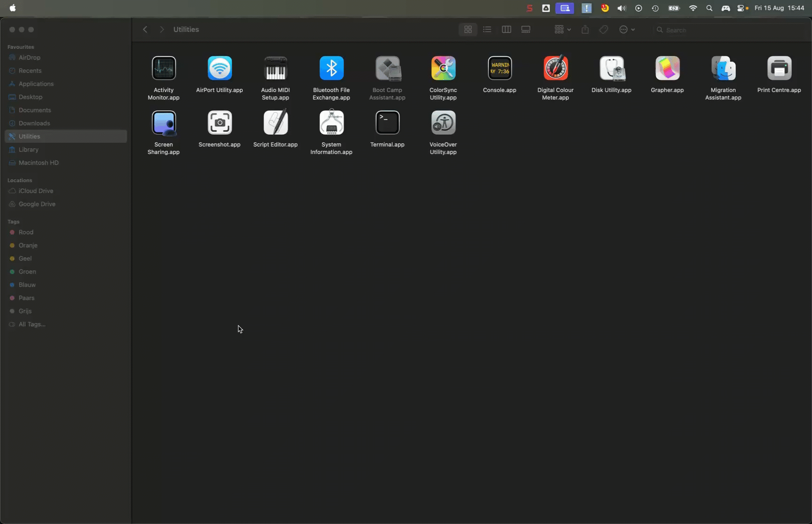Viewport: 812px width, 524px height.
Task: Click the Share button in toolbar
Action: [x=585, y=30]
